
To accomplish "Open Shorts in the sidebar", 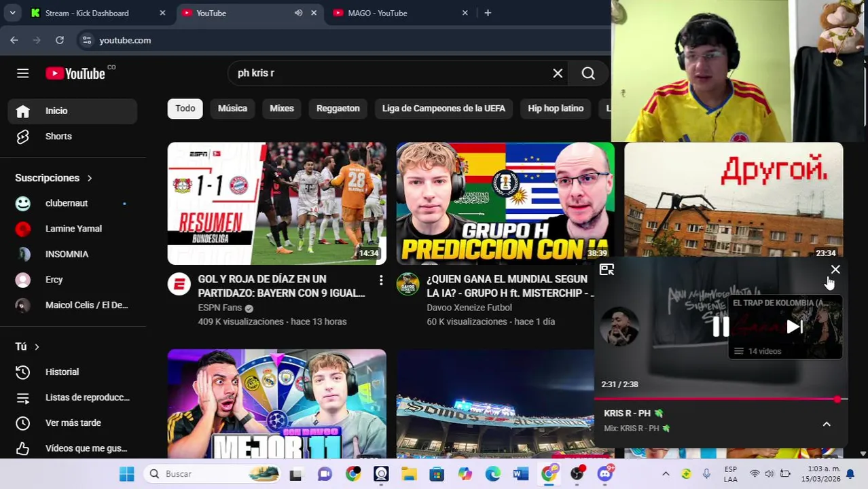I will 73,137.
